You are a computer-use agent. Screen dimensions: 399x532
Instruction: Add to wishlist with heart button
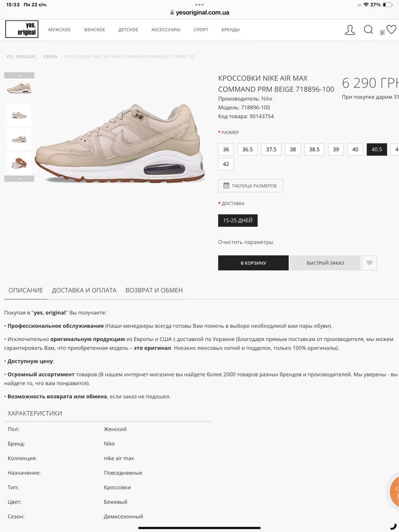[x=370, y=263]
